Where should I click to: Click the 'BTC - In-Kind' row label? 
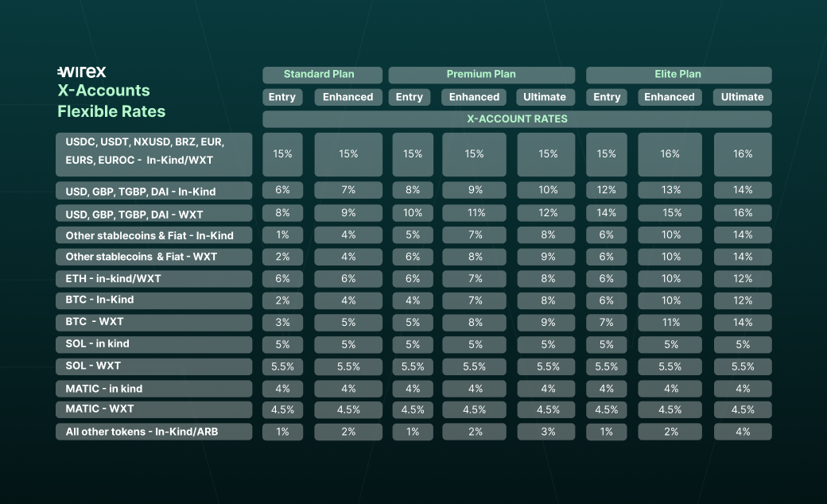pos(154,300)
